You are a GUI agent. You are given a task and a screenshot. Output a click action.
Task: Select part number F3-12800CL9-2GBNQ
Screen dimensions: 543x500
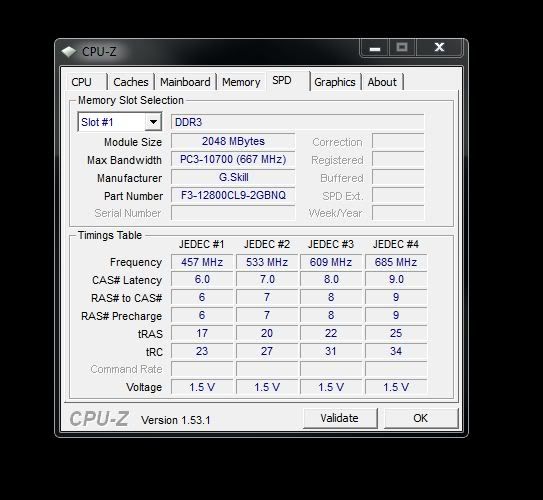point(233,195)
